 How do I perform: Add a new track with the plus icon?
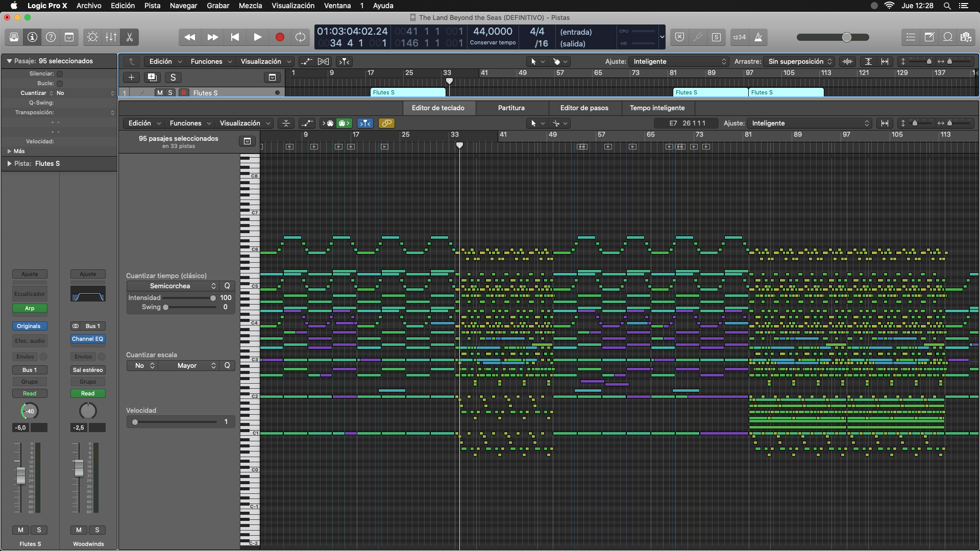131,78
